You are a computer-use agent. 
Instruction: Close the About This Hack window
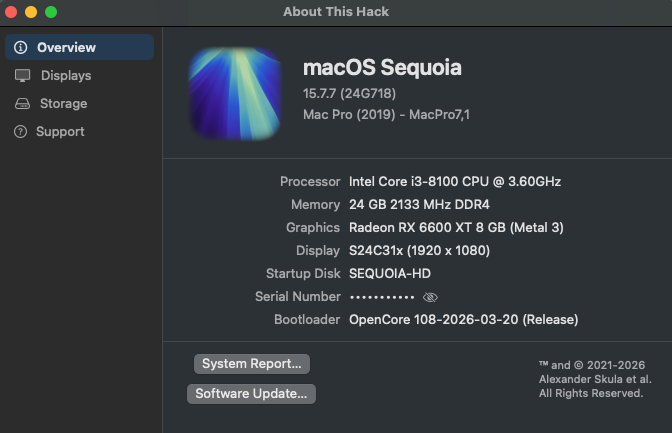tap(11, 12)
